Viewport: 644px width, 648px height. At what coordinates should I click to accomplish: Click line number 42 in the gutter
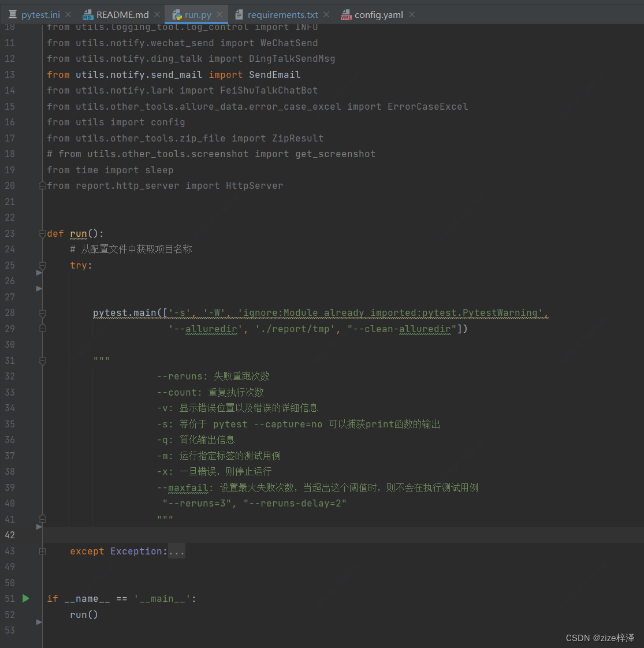pyautogui.click(x=10, y=535)
